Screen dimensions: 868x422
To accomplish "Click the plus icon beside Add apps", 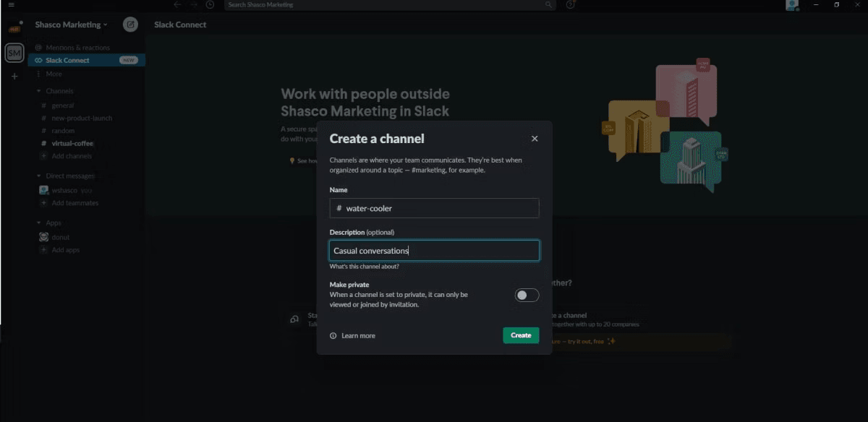I will click(43, 250).
